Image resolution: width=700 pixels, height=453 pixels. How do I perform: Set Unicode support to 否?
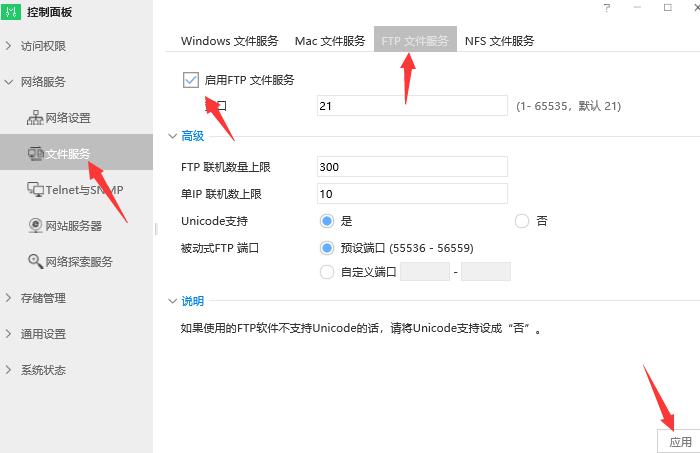521,221
